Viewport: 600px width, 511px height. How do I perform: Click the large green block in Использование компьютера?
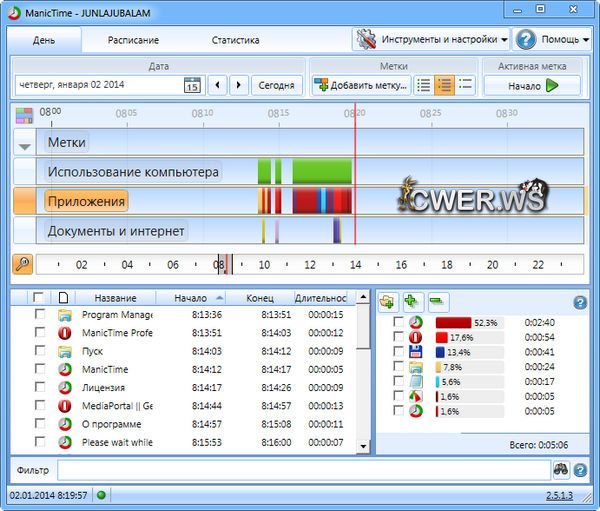coord(322,171)
